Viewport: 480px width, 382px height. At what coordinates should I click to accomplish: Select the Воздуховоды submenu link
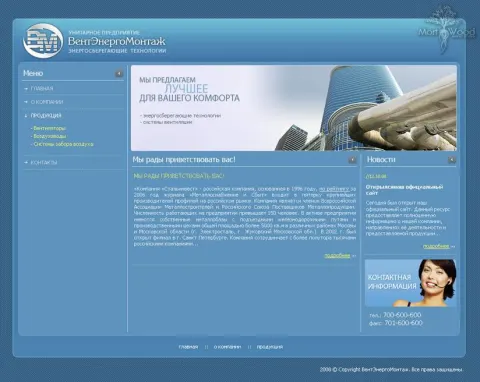50,136
